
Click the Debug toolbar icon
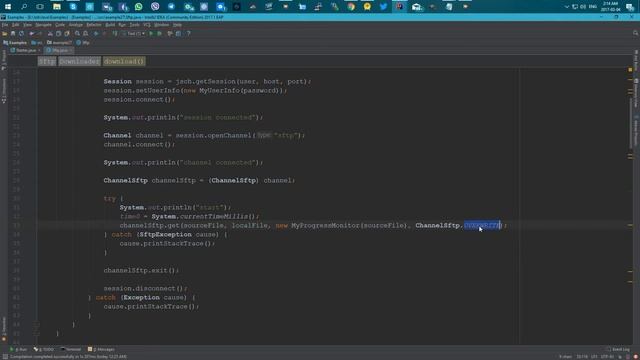(x=160, y=33)
